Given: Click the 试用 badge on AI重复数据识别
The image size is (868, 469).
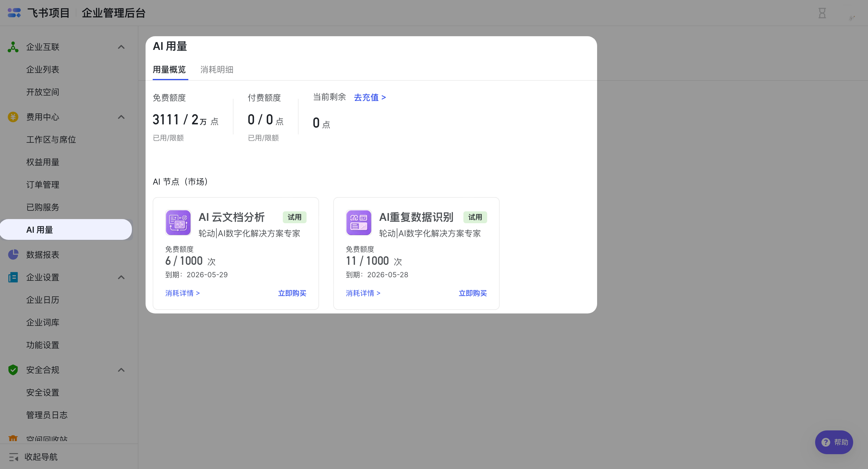Looking at the screenshot, I should (475, 217).
